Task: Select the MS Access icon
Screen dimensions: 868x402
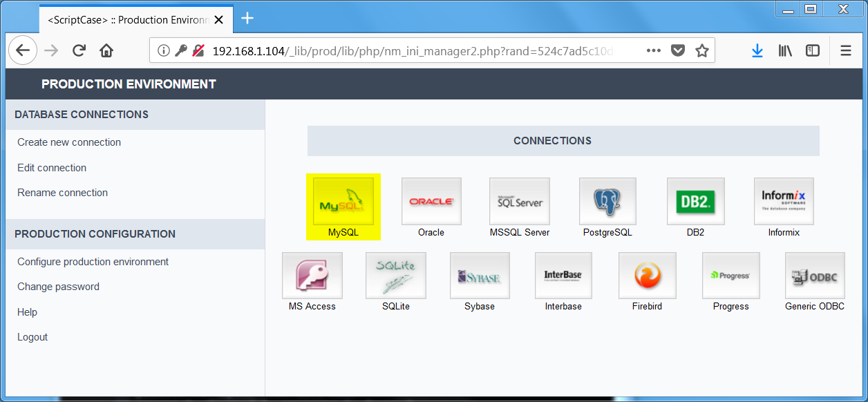Action: [x=312, y=275]
